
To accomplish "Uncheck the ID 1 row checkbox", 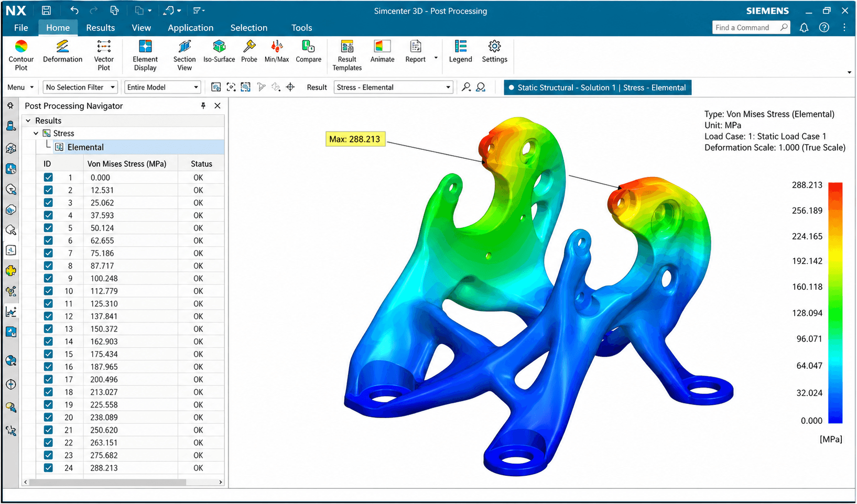I will [x=48, y=178].
